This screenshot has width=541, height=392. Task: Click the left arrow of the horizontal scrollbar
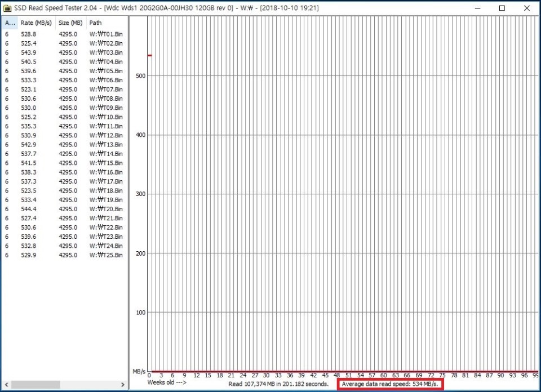6,385
